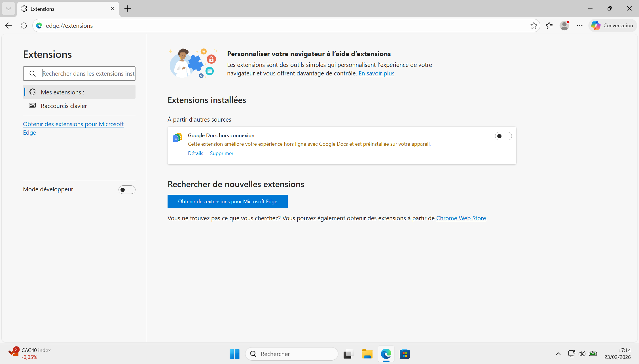Click "Extensions installées" heading
The width and height of the screenshot is (639, 364).
(207, 100)
